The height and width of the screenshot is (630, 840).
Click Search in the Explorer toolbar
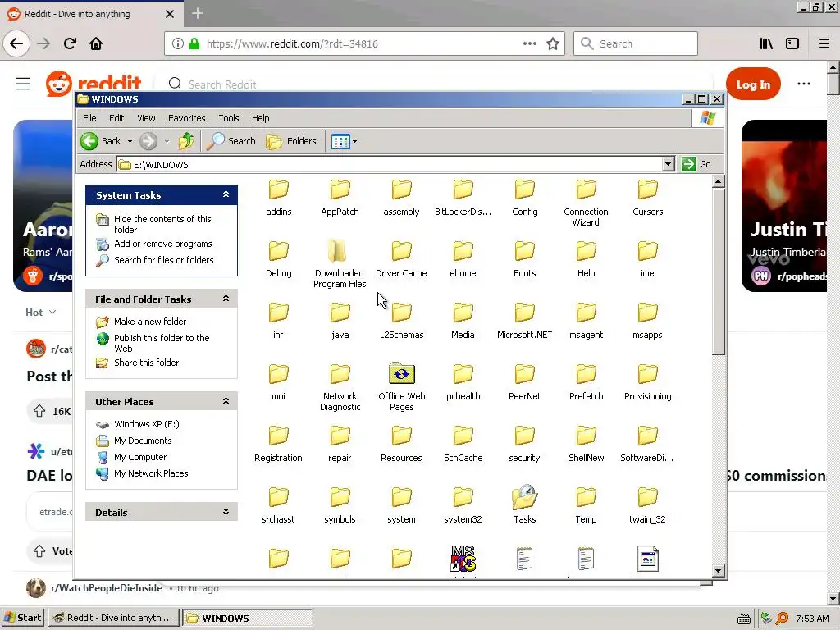pos(231,141)
